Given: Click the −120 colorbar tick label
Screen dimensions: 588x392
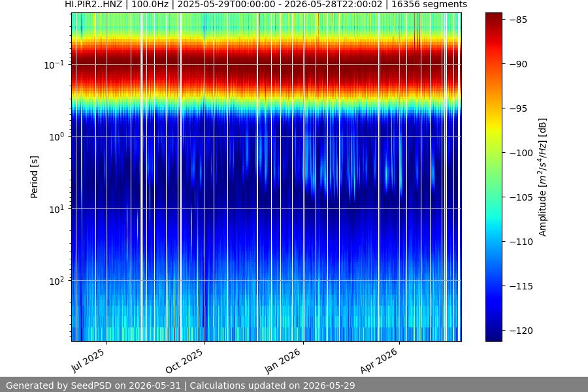Looking at the screenshot, I should point(521,331).
